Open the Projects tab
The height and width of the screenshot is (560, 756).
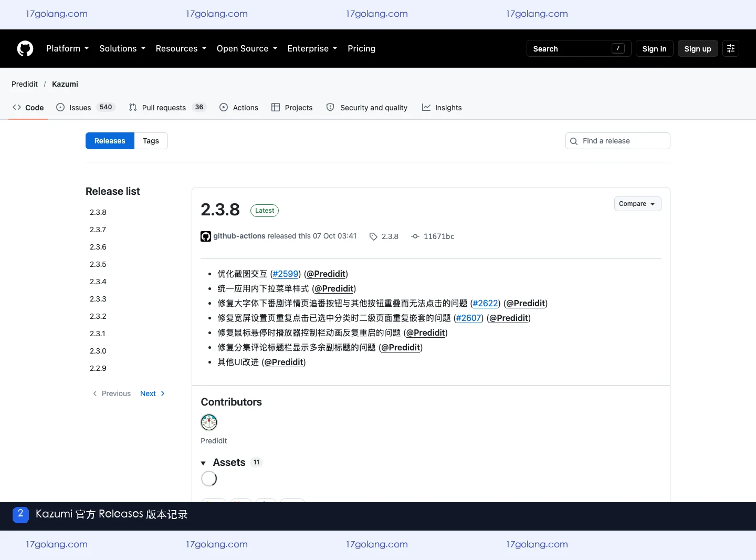pyautogui.click(x=292, y=108)
